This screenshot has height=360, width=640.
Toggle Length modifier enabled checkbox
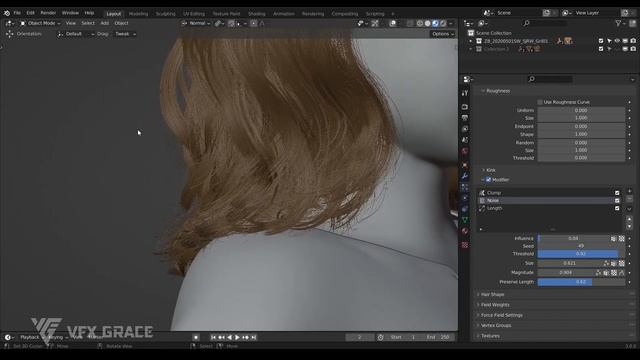[617, 208]
